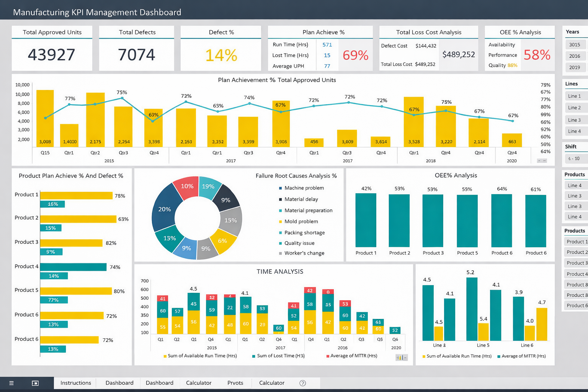Viewport: 588px width, 392px height.
Task: Toggle the 2016 year slicer button
Action: 575,56
